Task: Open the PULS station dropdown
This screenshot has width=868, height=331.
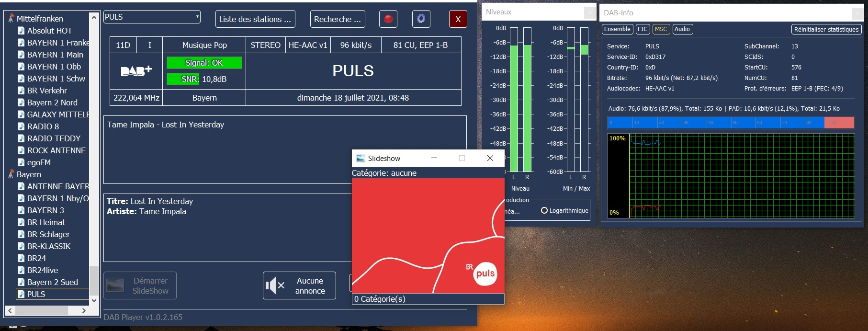Action: tap(152, 17)
